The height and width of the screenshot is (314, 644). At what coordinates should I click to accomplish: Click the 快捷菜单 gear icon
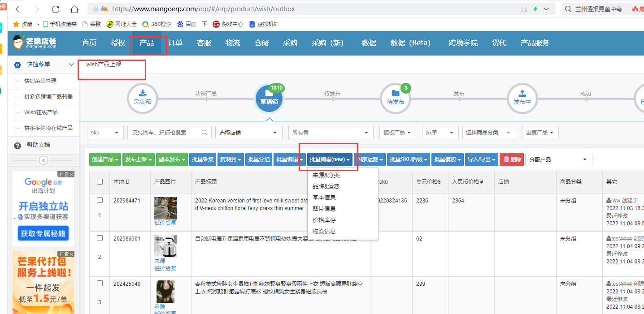(17, 65)
